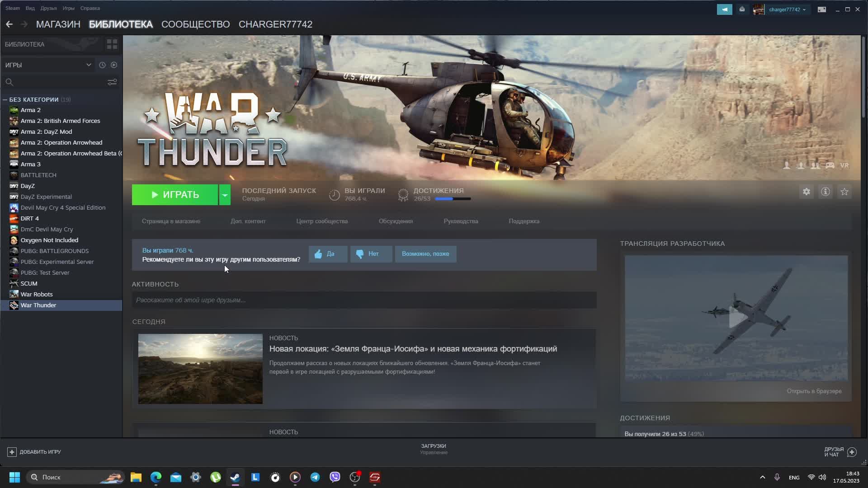
Task: Open Viber from the taskbar
Action: coord(335,477)
